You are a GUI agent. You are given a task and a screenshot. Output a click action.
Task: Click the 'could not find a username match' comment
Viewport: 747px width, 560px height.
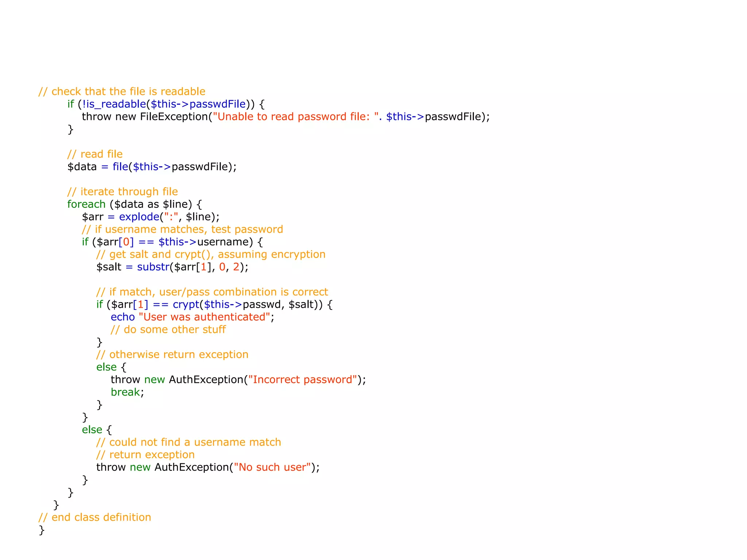(189, 442)
